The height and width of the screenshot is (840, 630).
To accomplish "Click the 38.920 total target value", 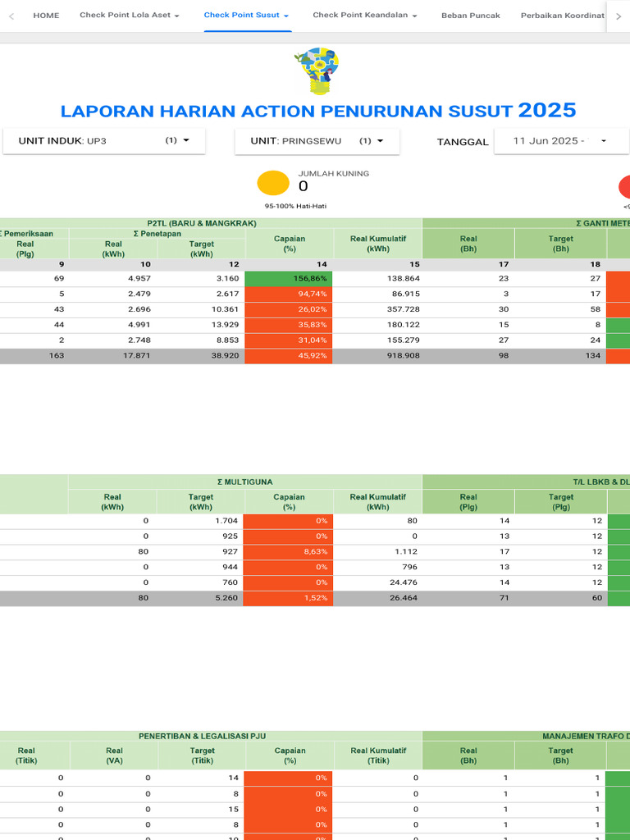I will tap(226, 356).
